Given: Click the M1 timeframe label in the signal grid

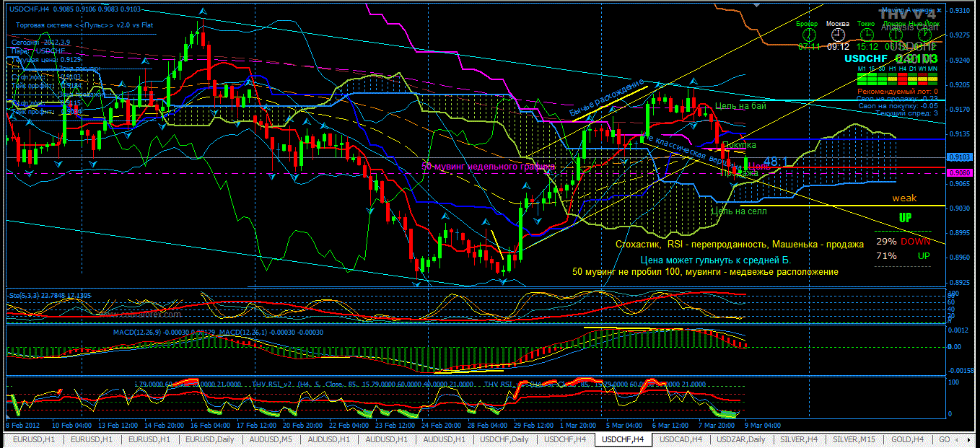Looking at the screenshot, I should click(862, 69).
